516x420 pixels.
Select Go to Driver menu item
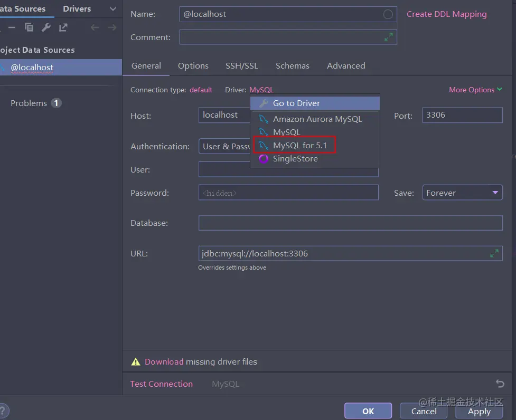point(315,103)
